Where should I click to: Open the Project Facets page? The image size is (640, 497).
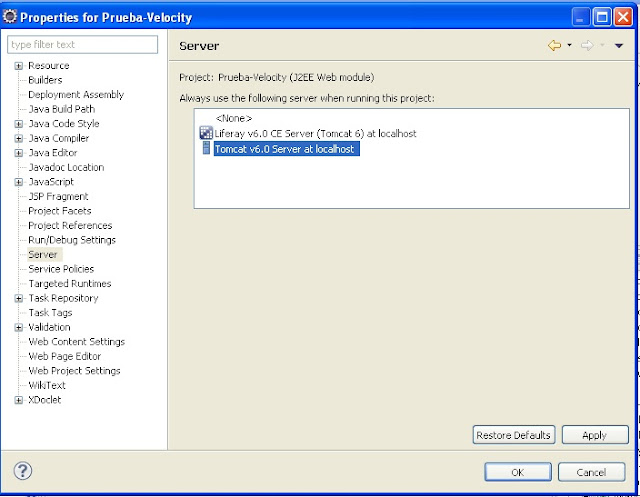click(59, 211)
